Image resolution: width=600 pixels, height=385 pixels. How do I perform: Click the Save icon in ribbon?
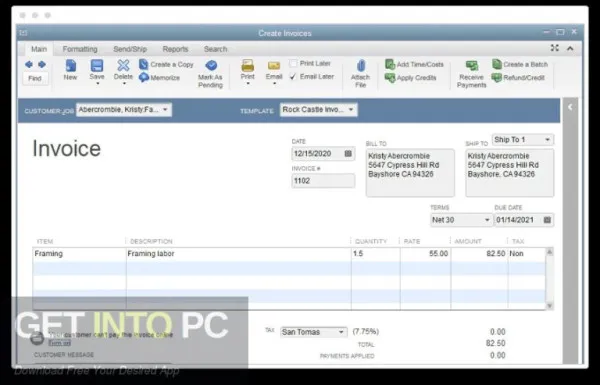pyautogui.click(x=97, y=66)
